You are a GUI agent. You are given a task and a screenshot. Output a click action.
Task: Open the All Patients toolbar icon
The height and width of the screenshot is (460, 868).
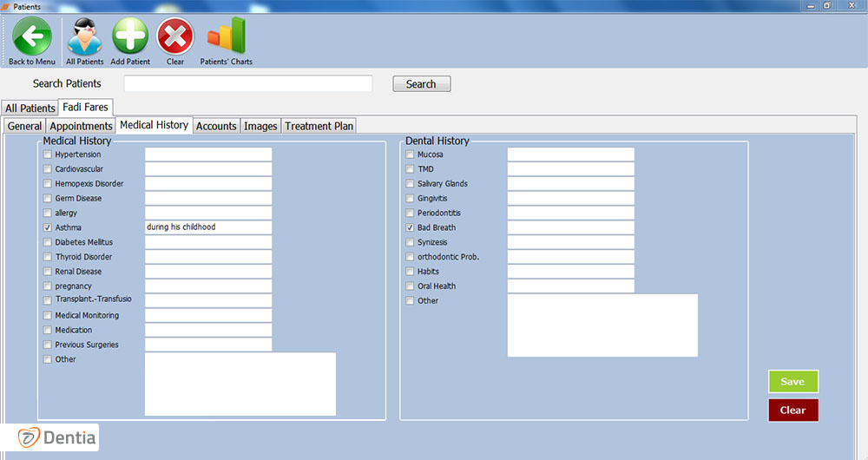pos(84,36)
